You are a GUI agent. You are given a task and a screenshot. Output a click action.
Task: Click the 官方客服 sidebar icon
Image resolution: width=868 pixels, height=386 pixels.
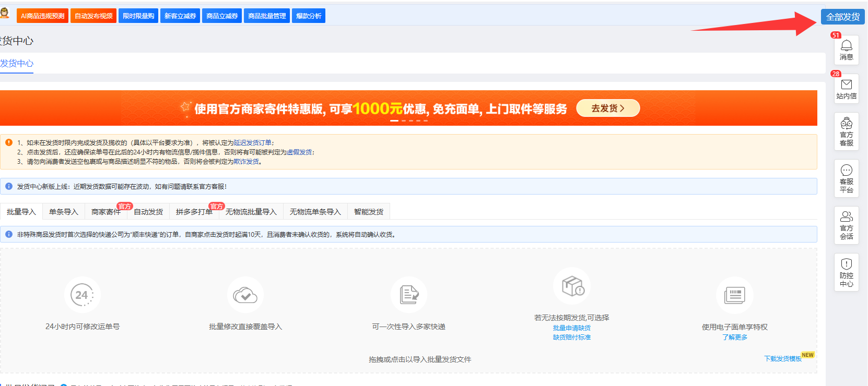click(846, 131)
